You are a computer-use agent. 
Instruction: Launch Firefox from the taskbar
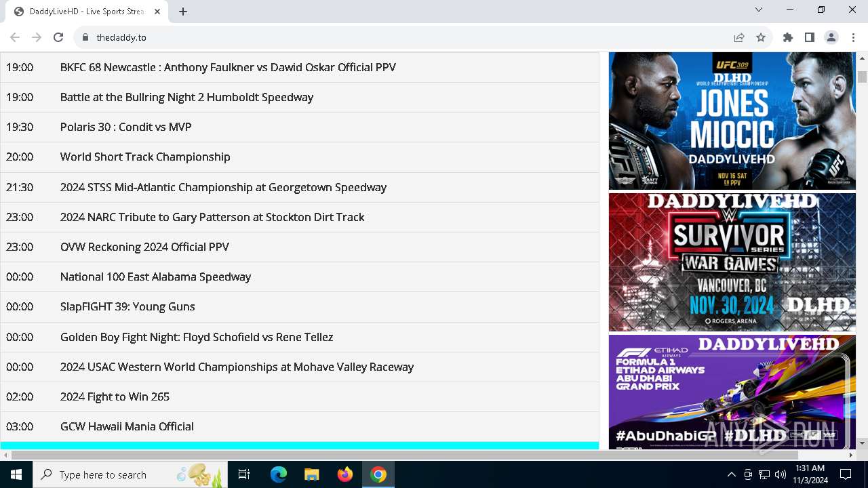click(x=345, y=474)
